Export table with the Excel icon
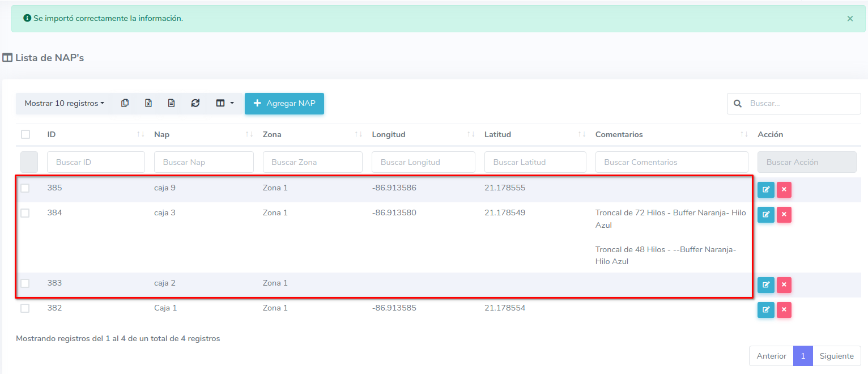The width and height of the screenshot is (868, 374). [148, 103]
